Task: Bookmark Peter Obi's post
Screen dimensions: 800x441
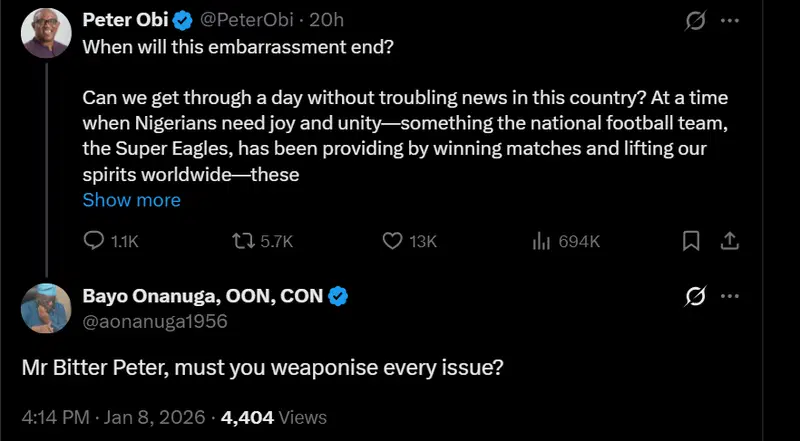Action: click(x=690, y=241)
